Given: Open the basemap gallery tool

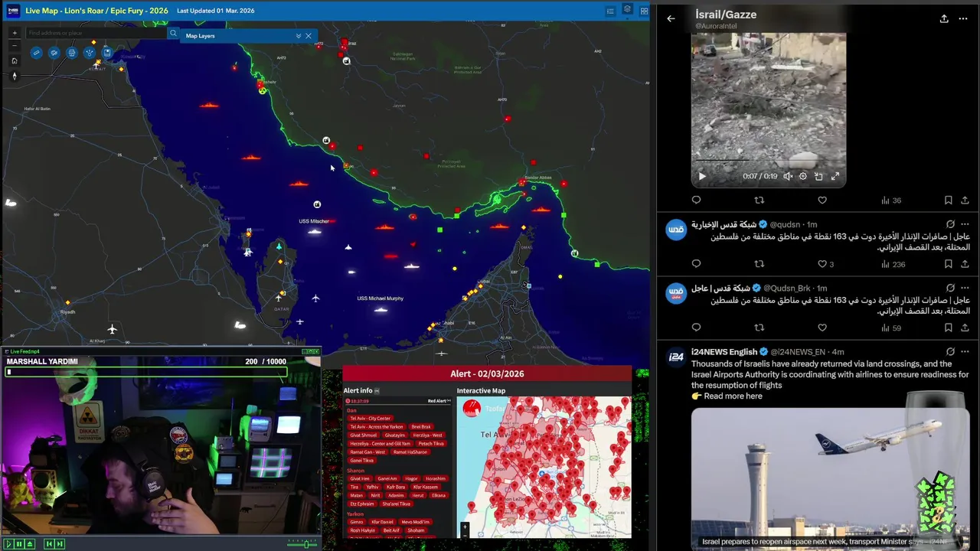Looking at the screenshot, I should pos(54,53).
